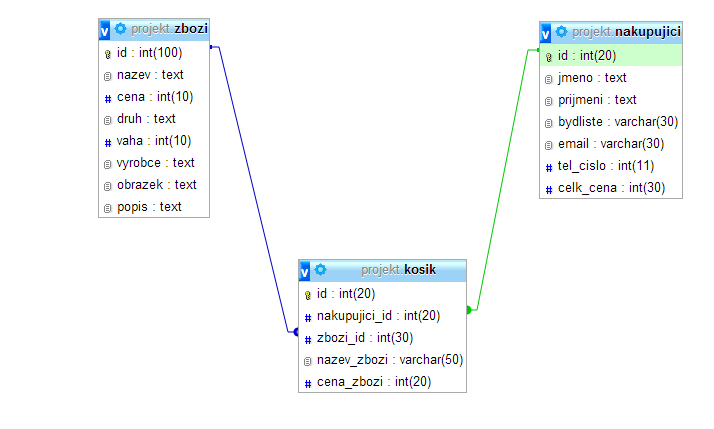
Task: Open the gear icon on the kosik table
Action: 320,270
